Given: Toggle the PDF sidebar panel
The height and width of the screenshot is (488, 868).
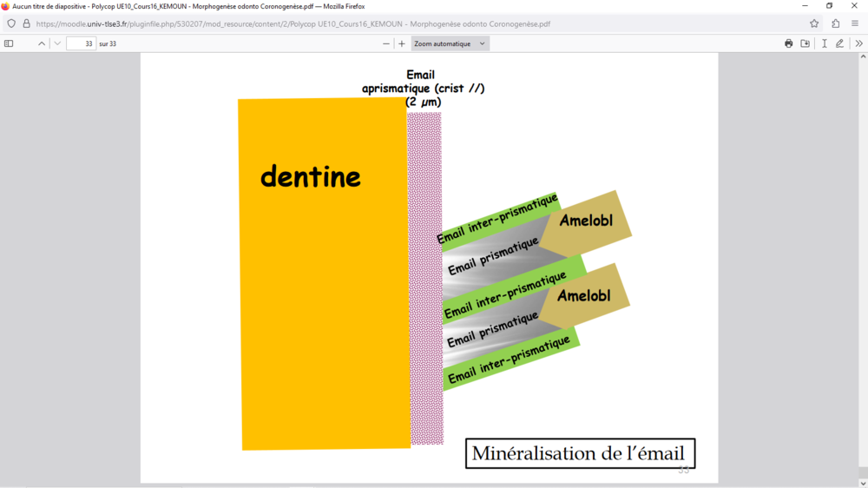Looking at the screenshot, I should (x=9, y=43).
